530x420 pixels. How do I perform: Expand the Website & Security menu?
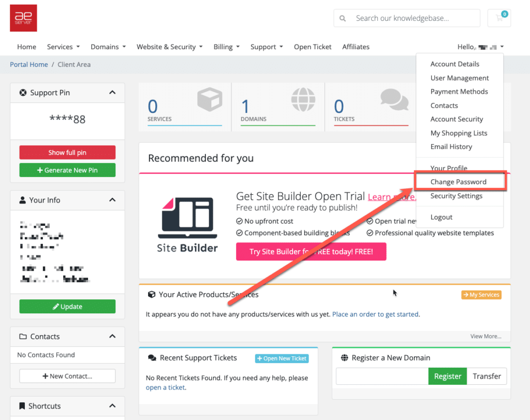point(169,47)
